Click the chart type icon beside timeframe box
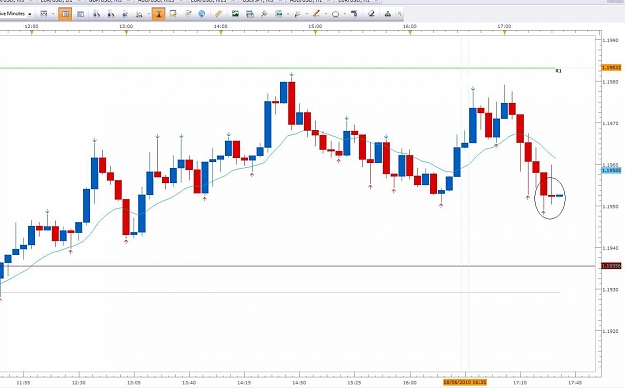 43,14
